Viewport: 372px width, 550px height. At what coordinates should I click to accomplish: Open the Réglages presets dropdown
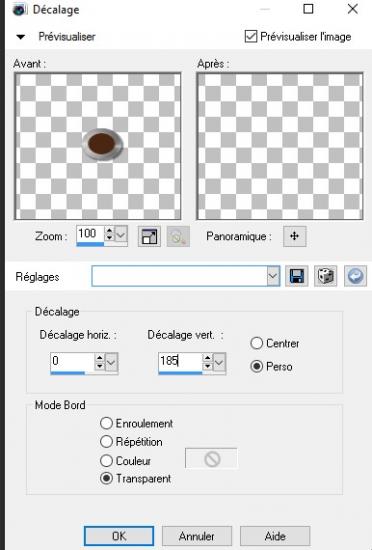coord(273,276)
